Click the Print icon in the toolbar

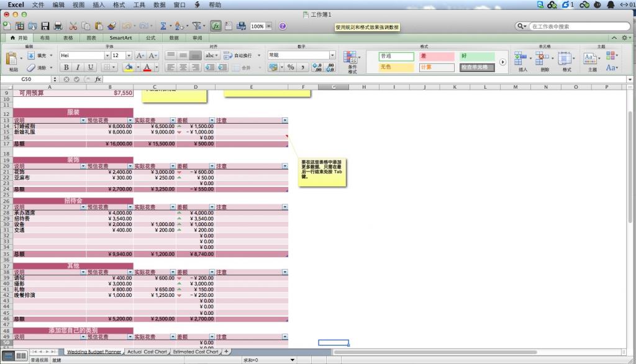point(58,26)
